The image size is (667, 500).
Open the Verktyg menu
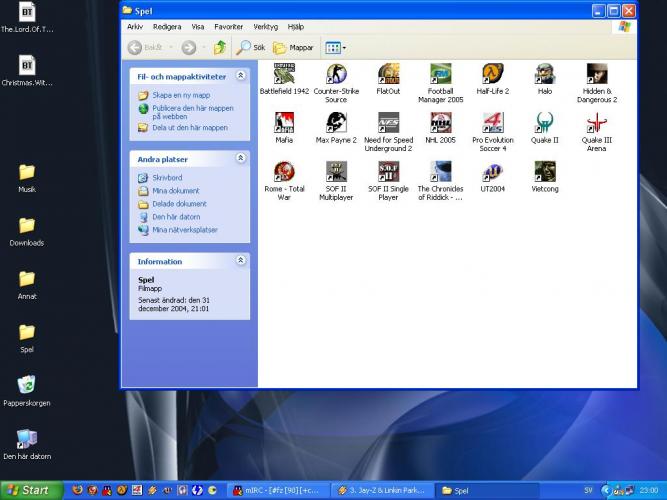pyautogui.click(x=266, y=27)
